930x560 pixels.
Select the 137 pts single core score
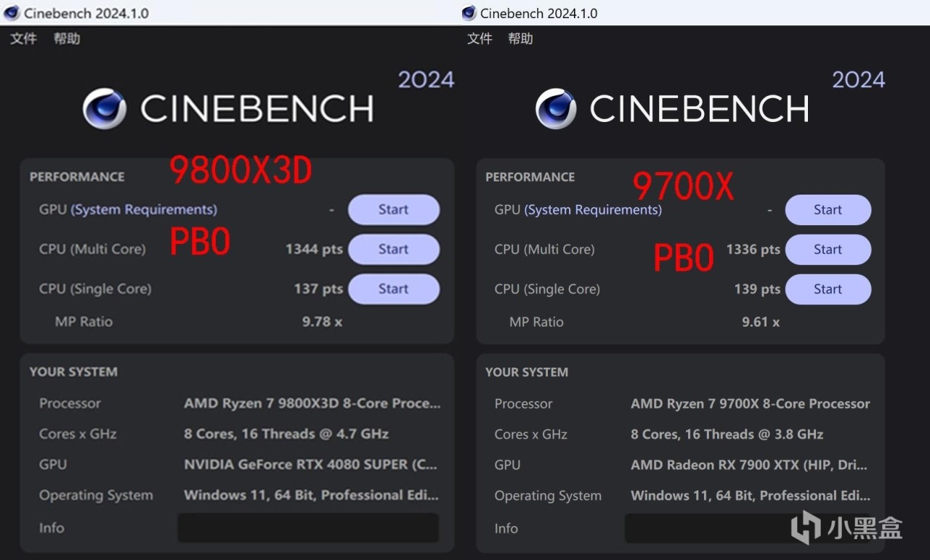click(x=318, y=288)
